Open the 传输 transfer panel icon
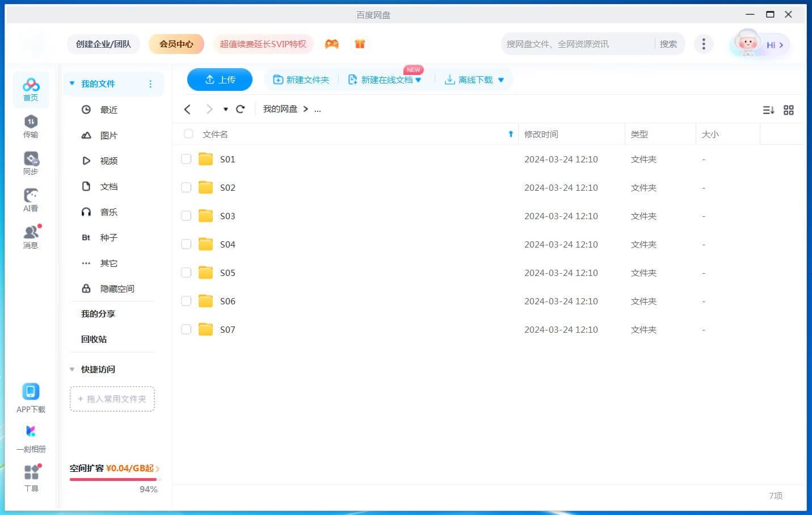The width and height of the screenshot is (812, 515). tap(31, 126)
